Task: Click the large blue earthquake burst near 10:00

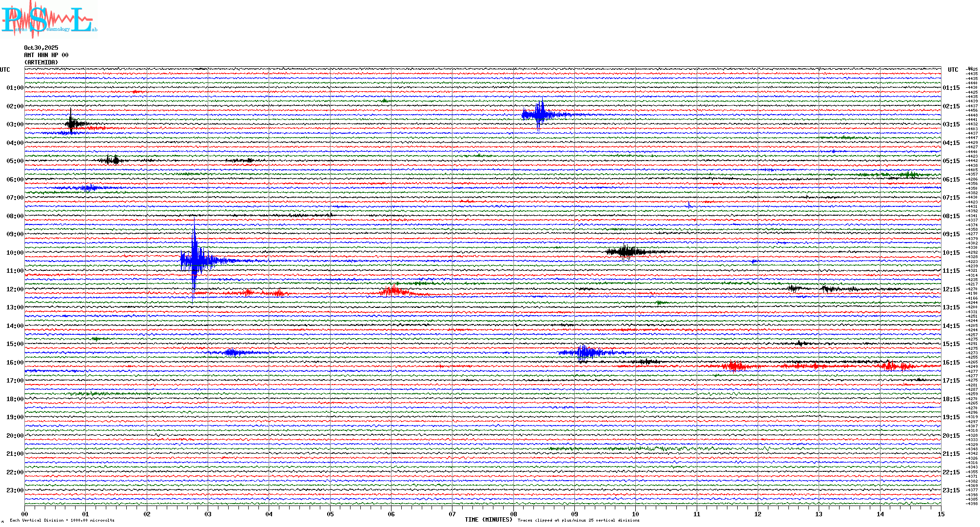Action: tap(195, 260)
